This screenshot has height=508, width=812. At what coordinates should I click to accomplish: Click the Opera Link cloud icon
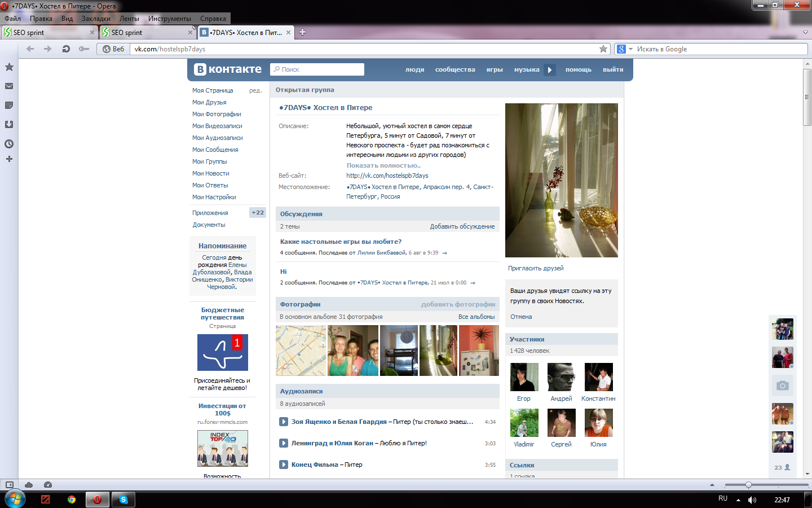[29, 485]
